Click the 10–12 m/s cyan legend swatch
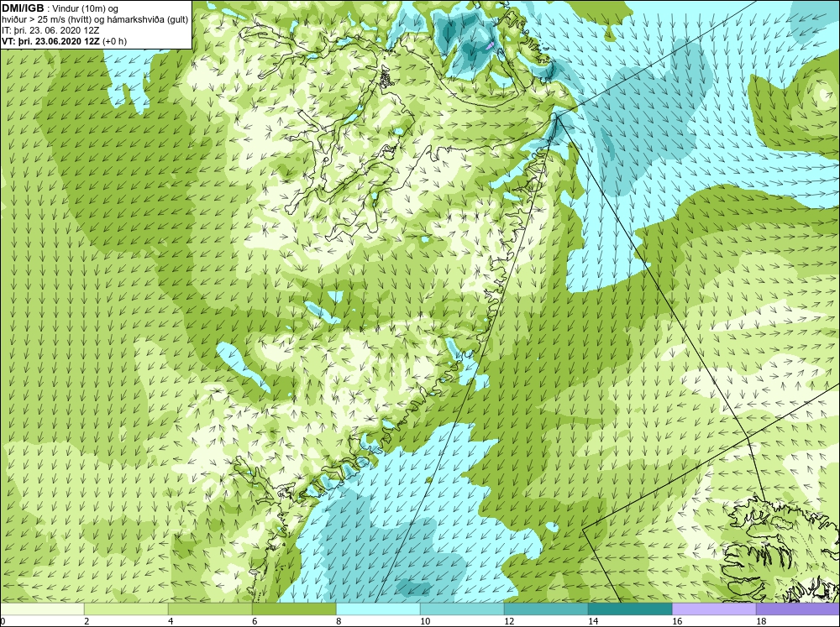Image resolution: width=840 pixels, height=627 pixels. 462,609
